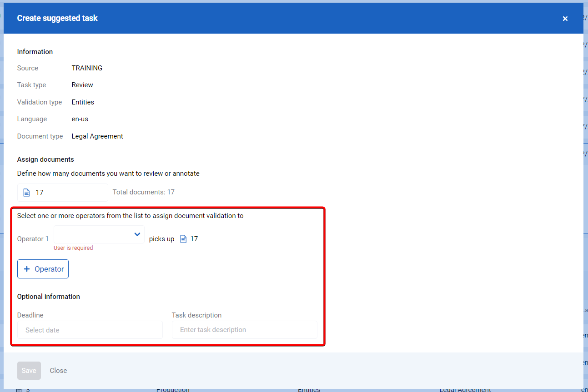Click the 'User is required' error message
This screenshot has height=392, width=588.
coord(73,248)
